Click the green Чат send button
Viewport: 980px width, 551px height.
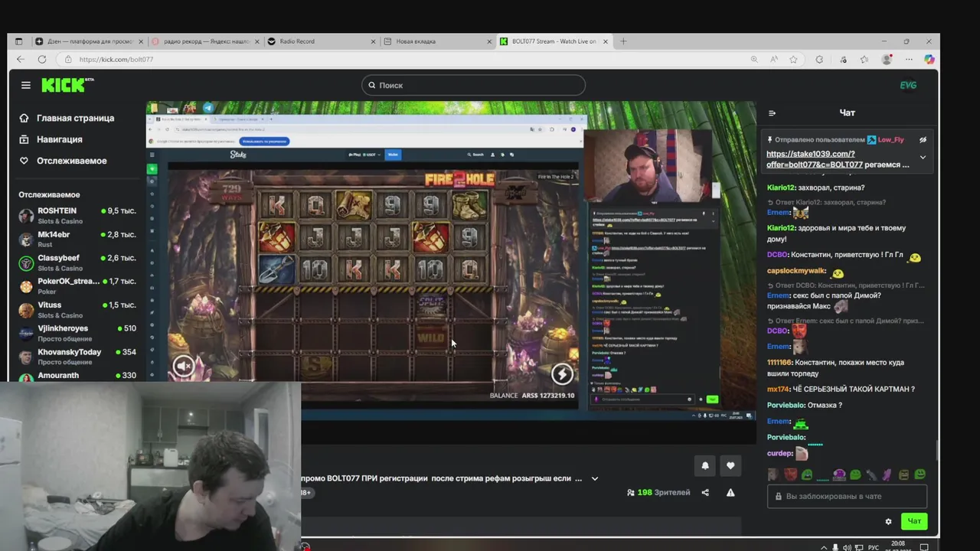914,521
